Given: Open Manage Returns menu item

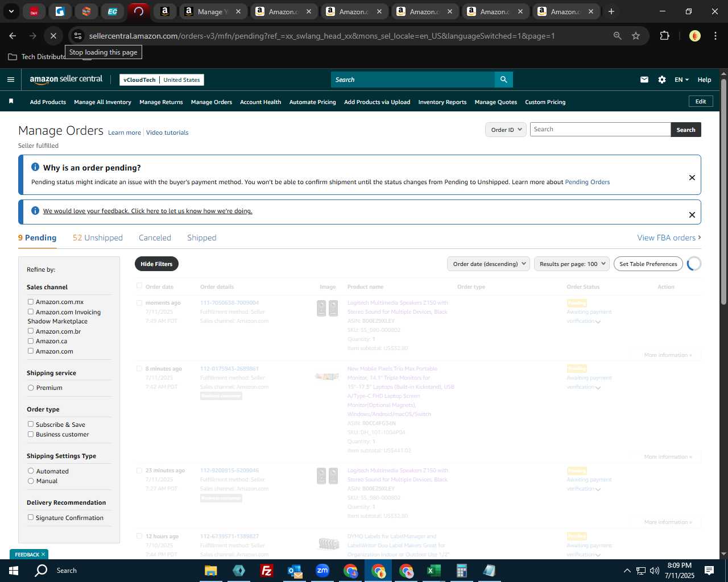Looking at the screenshot, I should [x=161, y=102].
